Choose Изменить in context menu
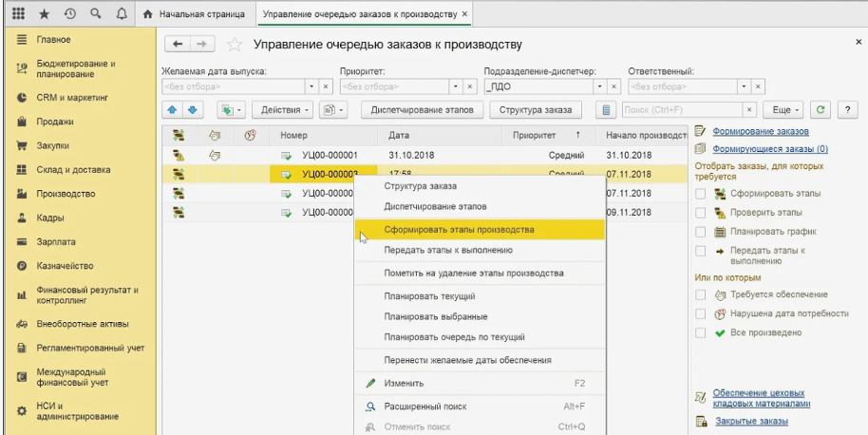 480,383
